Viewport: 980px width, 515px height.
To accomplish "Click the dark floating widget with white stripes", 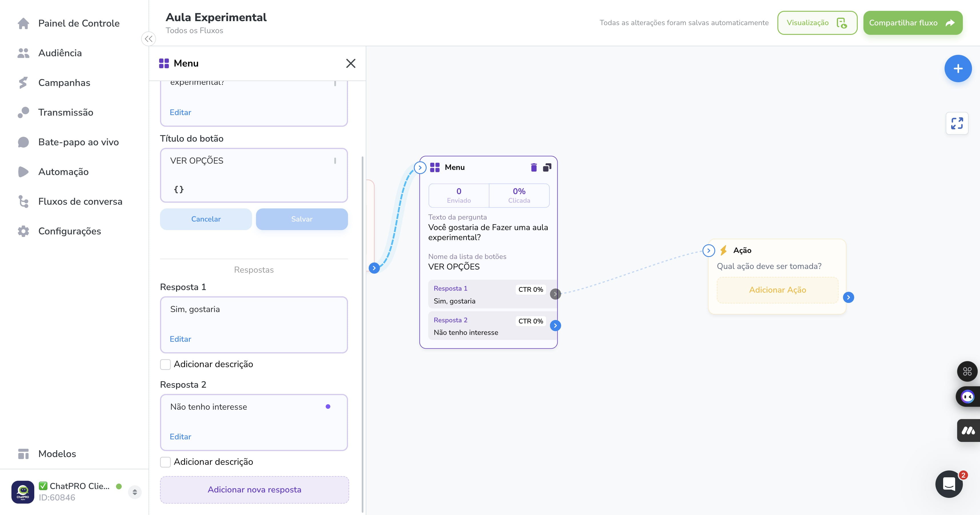I will [x=968, y=430].
